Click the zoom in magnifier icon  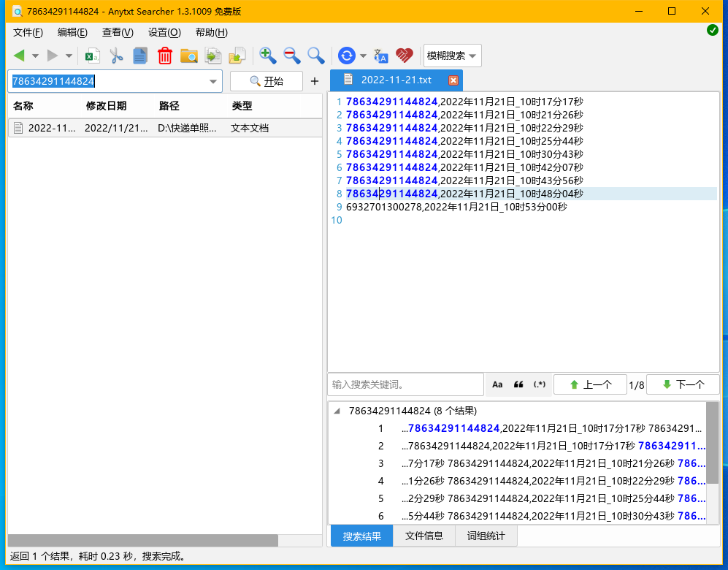click(267, 56)
